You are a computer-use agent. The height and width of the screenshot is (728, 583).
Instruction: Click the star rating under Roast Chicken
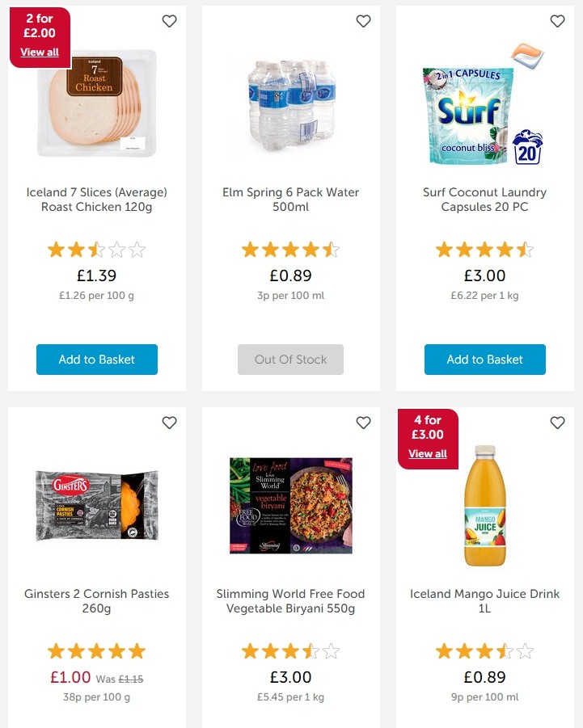(x=96, y=249)
